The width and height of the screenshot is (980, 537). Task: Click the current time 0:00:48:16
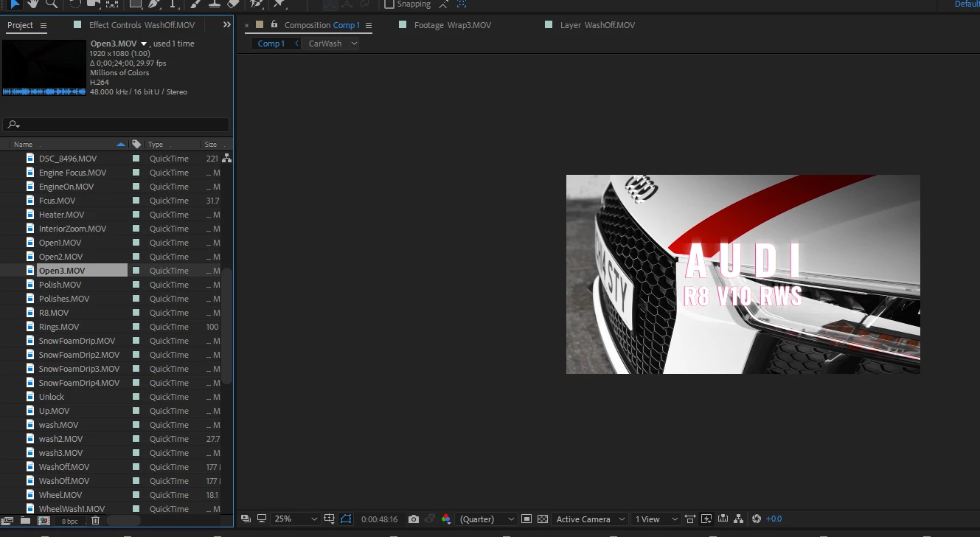379,519
